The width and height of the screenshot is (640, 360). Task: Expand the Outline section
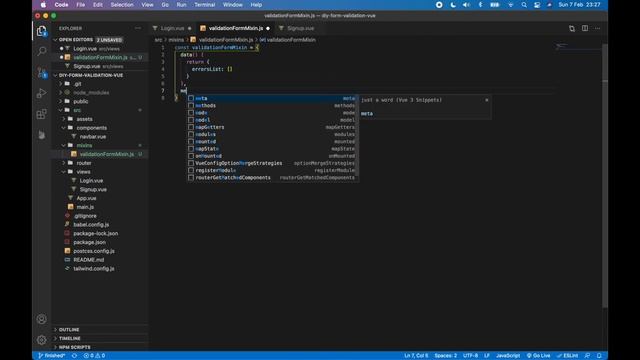point(99,330)
